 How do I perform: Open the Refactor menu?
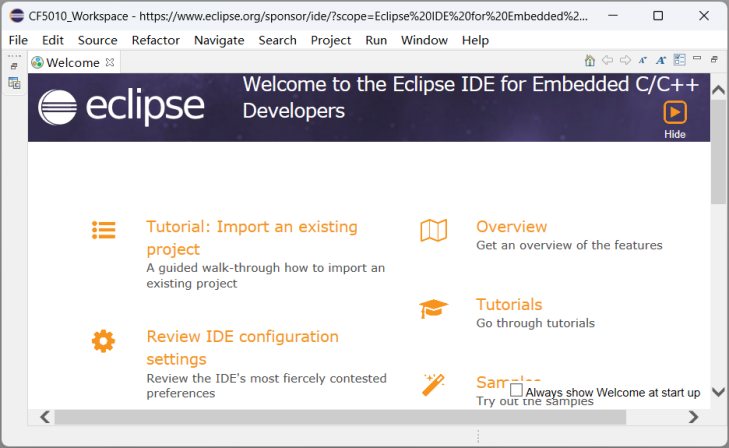(x=156, y=40)
